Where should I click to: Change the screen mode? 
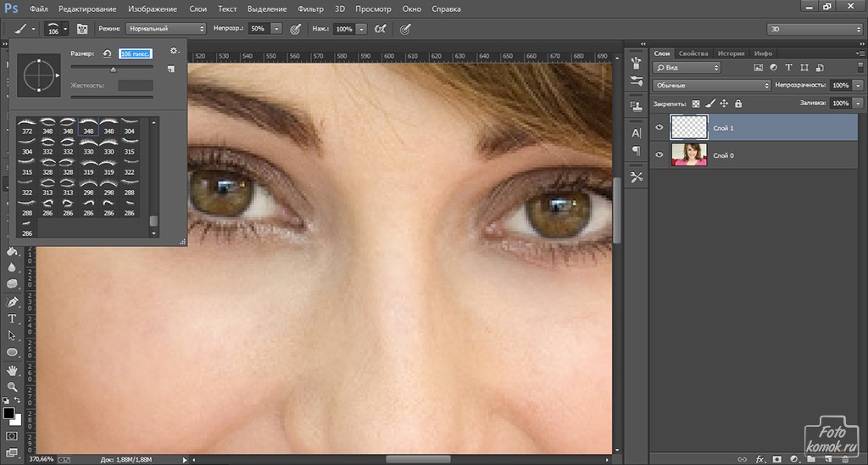(12, 453)
